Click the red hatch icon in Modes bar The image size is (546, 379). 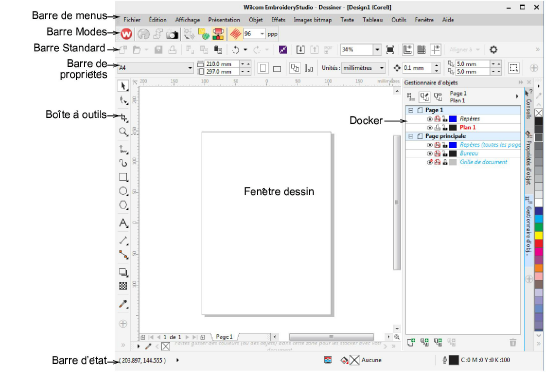tap(236, 34)
